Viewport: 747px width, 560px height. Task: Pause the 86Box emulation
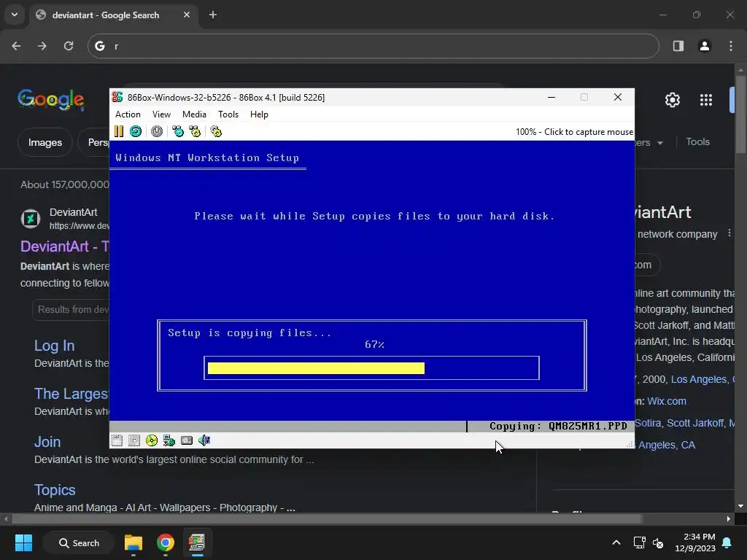point(119,131)
